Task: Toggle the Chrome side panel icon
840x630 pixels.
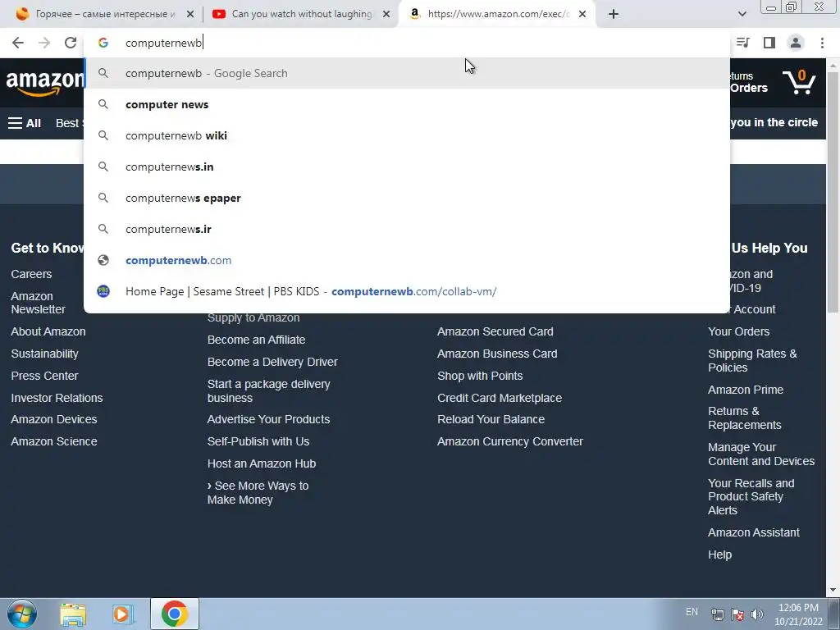Action: [769, 43]
